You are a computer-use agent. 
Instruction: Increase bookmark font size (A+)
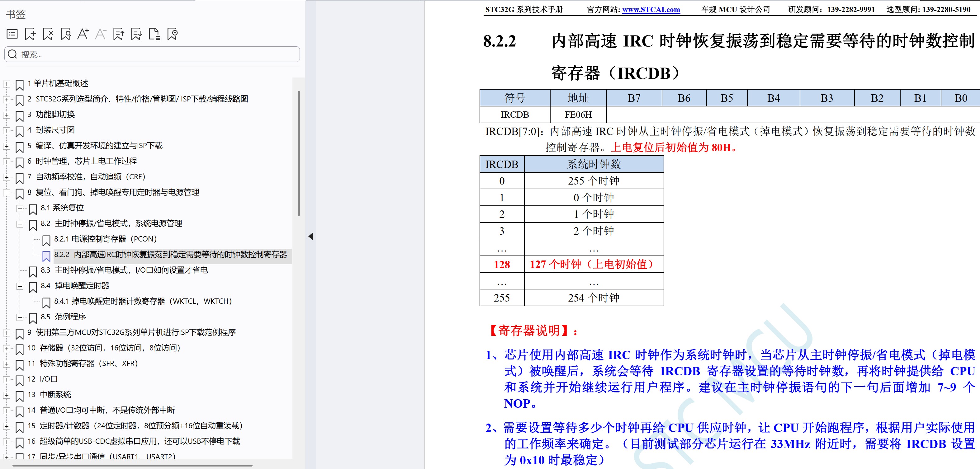(x=83, y=34)
